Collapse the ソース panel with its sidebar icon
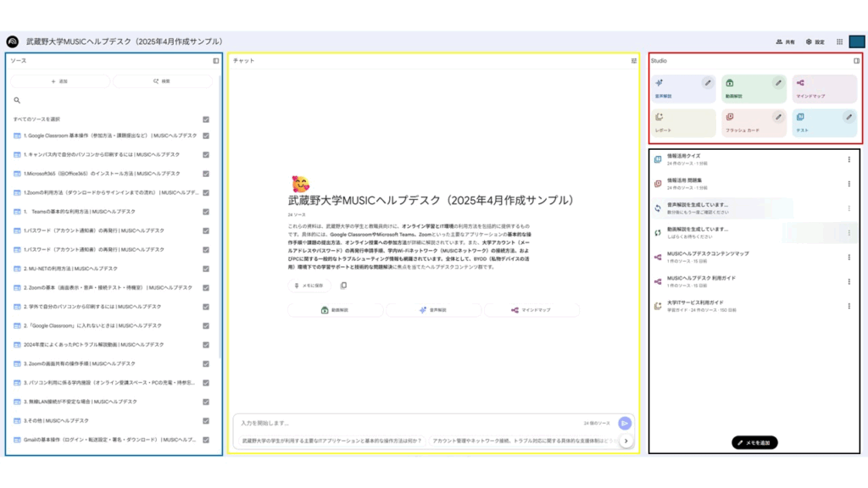 tap(216, 61)
